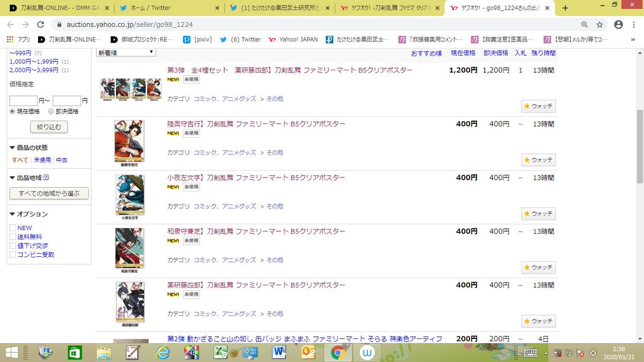This screenshot has height=362, width=644.
Task: Select the 現在価格 radio button
Action: 13,112
